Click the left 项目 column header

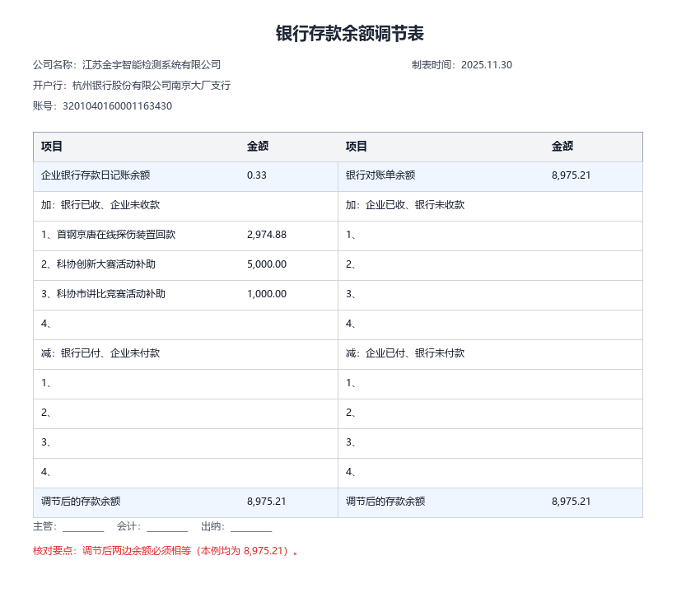coord(52,146)
